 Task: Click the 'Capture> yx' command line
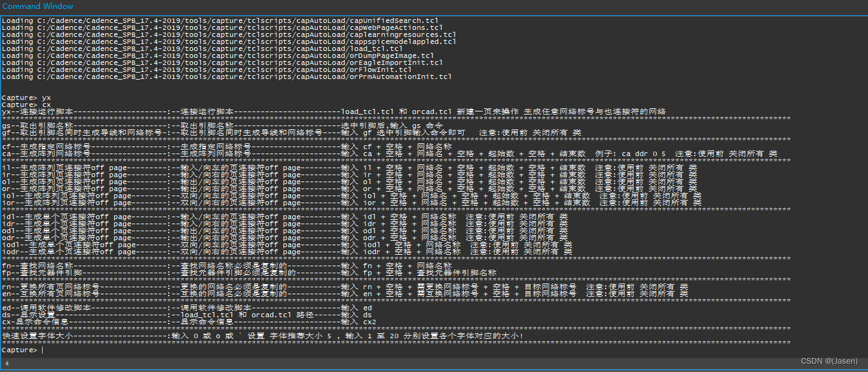coord(26,97)
